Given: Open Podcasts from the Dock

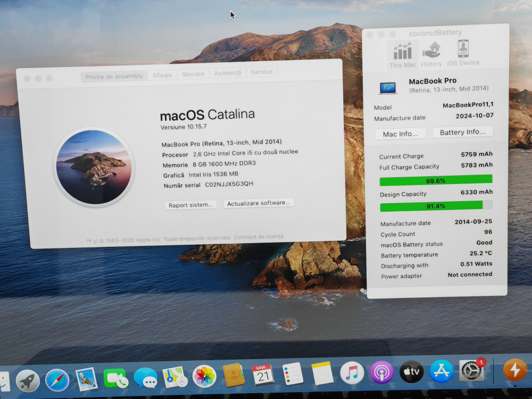Looking at the screenshot, I should tap(381, 372).
